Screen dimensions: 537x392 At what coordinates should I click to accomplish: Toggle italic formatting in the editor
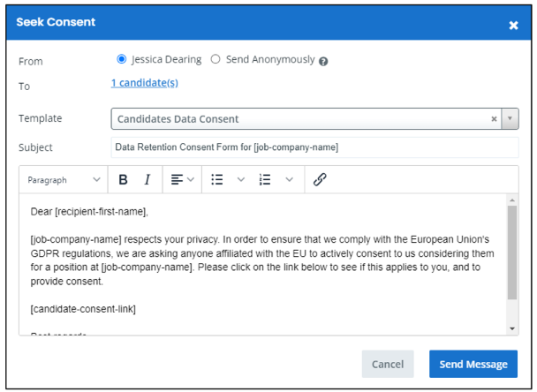coord(147,179)
